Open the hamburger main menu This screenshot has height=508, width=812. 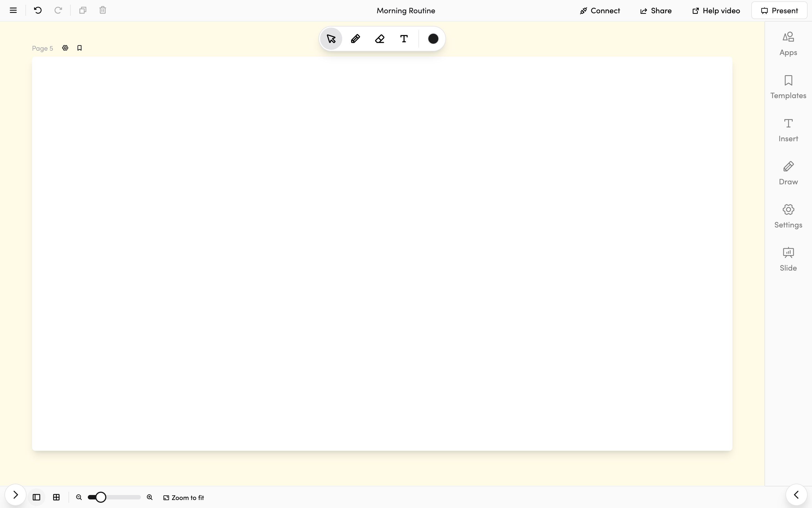pos(13,11)
